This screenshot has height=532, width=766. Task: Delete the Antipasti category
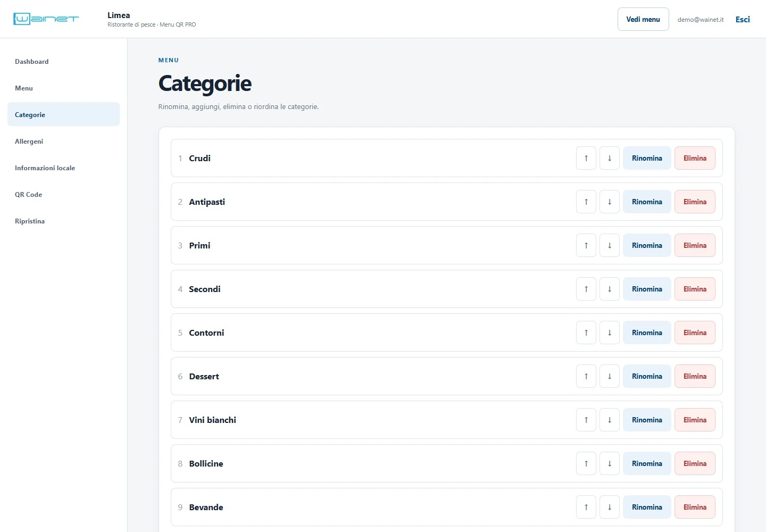point(695,202)
